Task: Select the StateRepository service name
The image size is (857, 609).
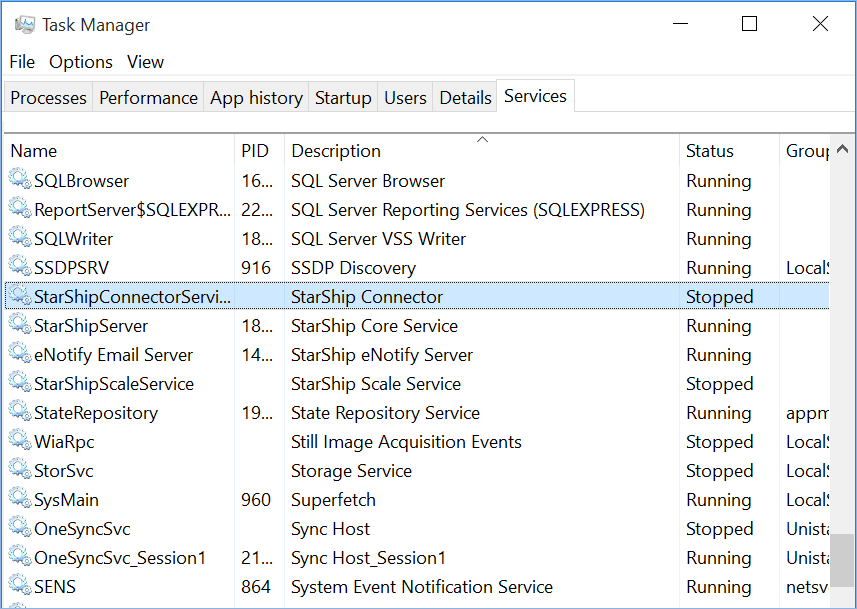Action: tap(96, 413)
